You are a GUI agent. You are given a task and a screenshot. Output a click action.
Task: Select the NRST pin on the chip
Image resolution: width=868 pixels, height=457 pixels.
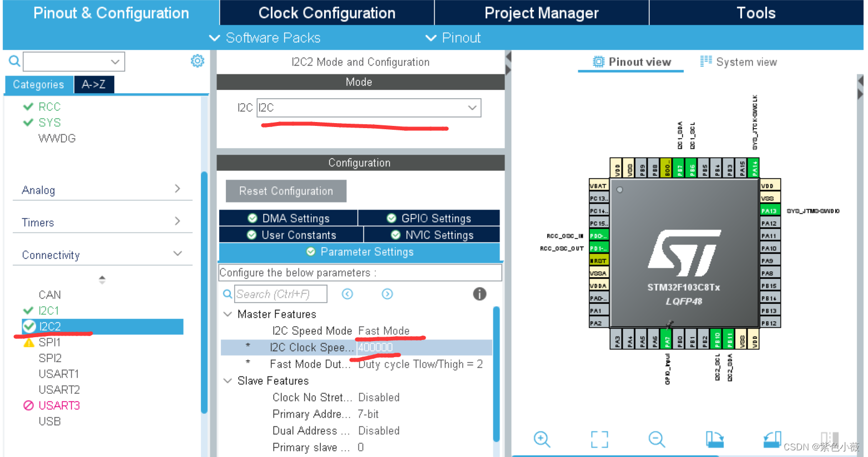pyautogui.click(x=599, y=261)
